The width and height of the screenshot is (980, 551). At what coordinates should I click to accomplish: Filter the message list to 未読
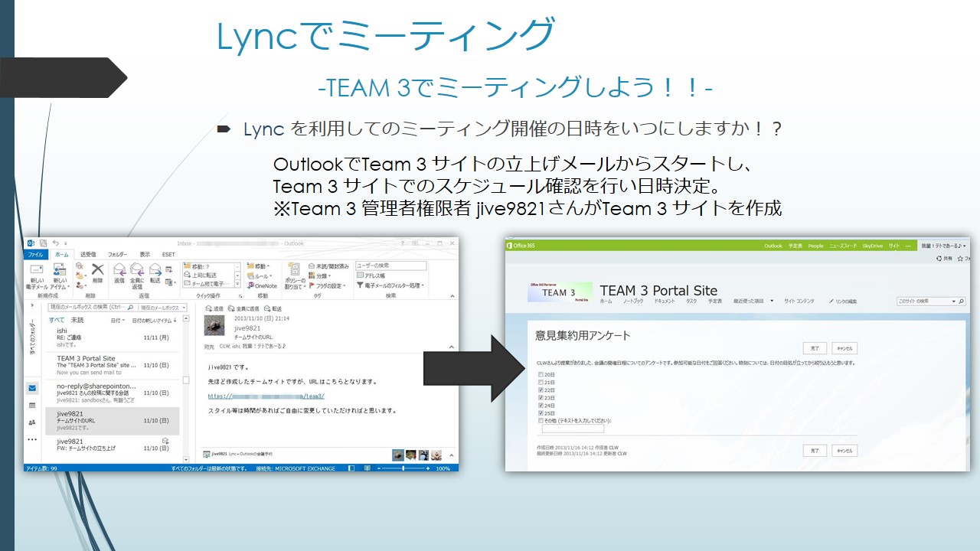coord(77,320)
